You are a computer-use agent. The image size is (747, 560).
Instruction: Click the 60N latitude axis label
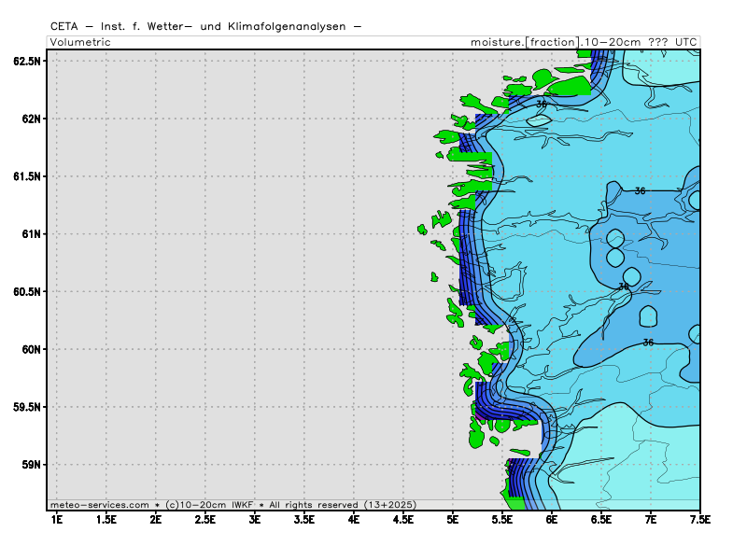point(31,349)
